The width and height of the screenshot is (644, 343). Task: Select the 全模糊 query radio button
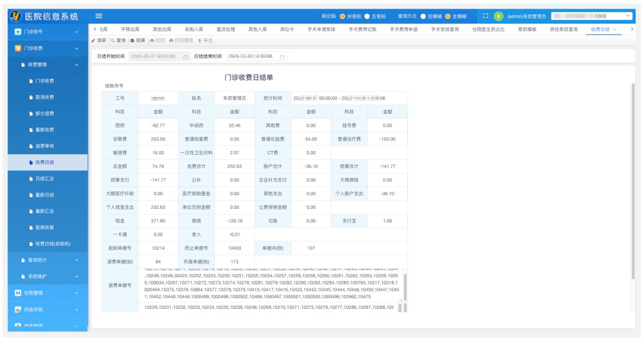click(448, 16)
